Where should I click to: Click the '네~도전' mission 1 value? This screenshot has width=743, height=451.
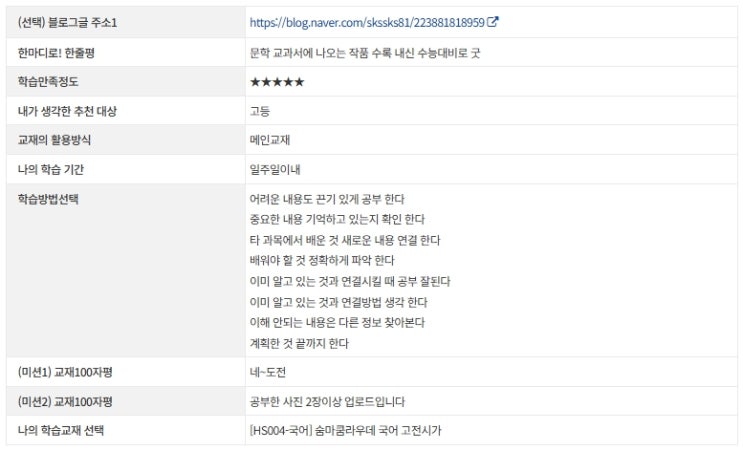coord(268,372)
